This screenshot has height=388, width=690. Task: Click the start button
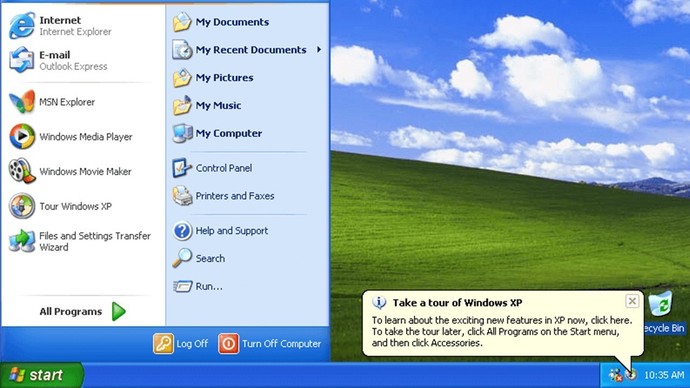(42, 375)
